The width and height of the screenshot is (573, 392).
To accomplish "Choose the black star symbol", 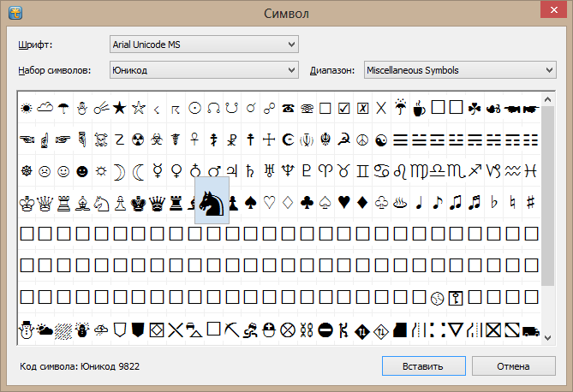I will [x=120, y=108].
